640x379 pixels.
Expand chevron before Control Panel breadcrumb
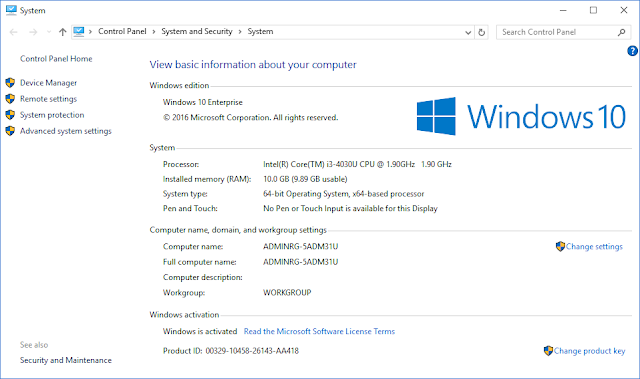pos(90,31)
